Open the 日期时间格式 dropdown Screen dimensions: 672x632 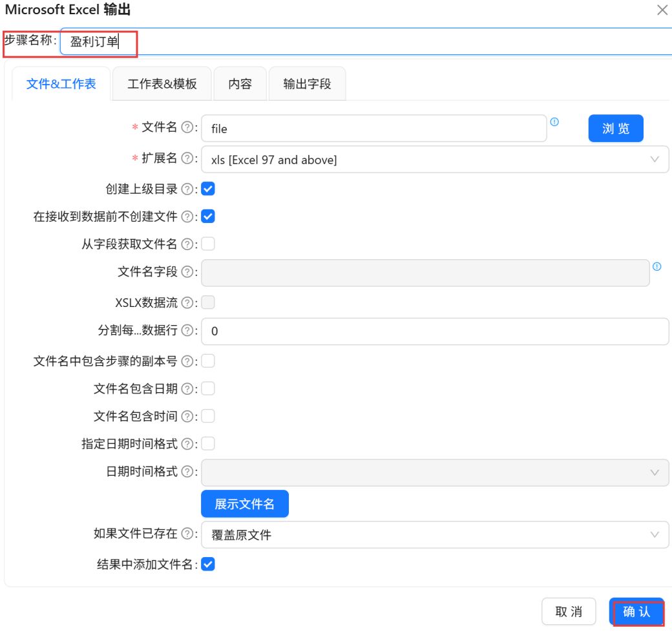pyautogui.click(x=435, y=473)
